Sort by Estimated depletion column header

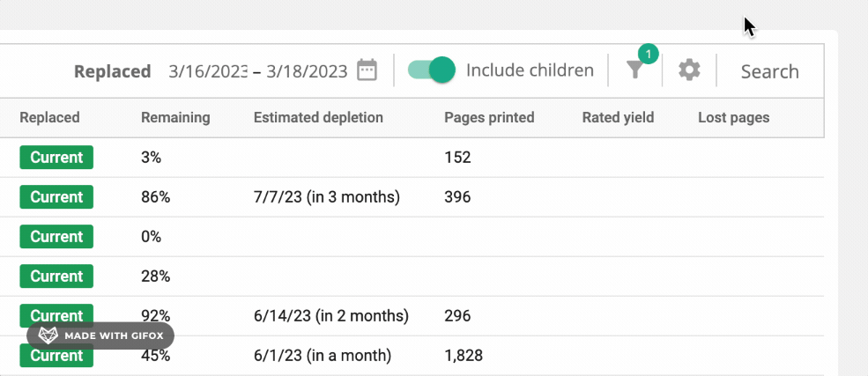318,117
